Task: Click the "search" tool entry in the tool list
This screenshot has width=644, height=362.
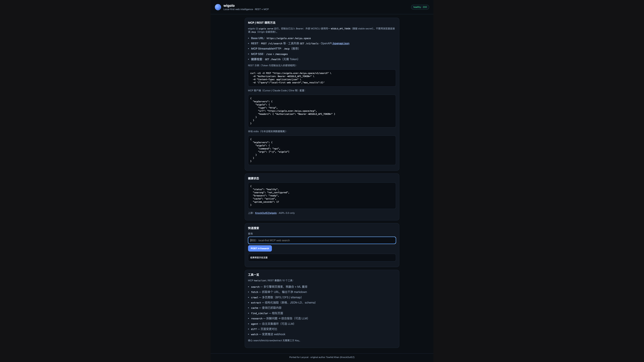Action: 279,287
